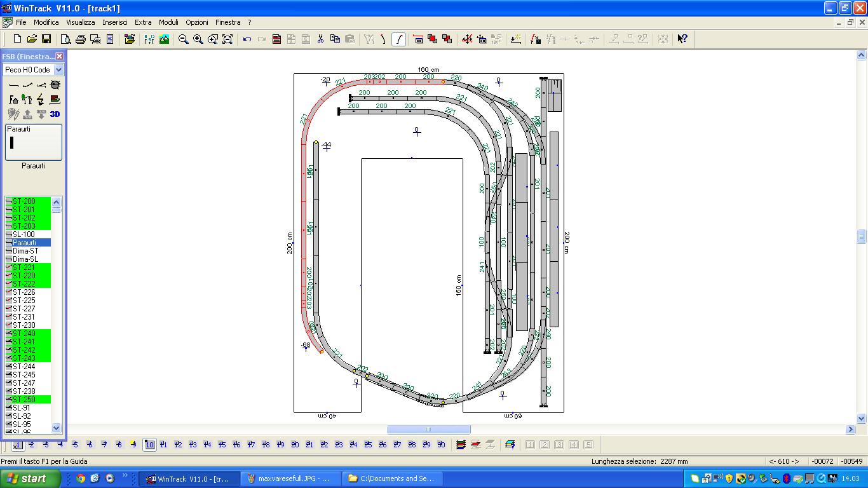Click the horizontal scrollbar thumb of the canvas
868x488 pixels.
tap(428, 430)
